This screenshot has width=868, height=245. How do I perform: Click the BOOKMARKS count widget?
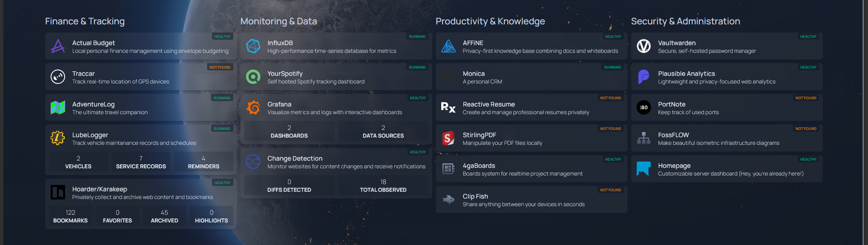[71, 216]
